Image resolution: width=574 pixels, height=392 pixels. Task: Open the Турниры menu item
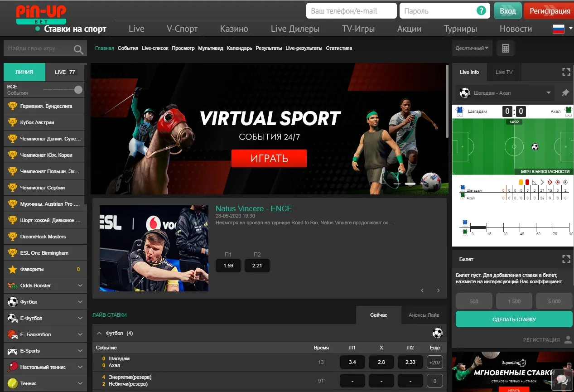click(x=460, y=29)
